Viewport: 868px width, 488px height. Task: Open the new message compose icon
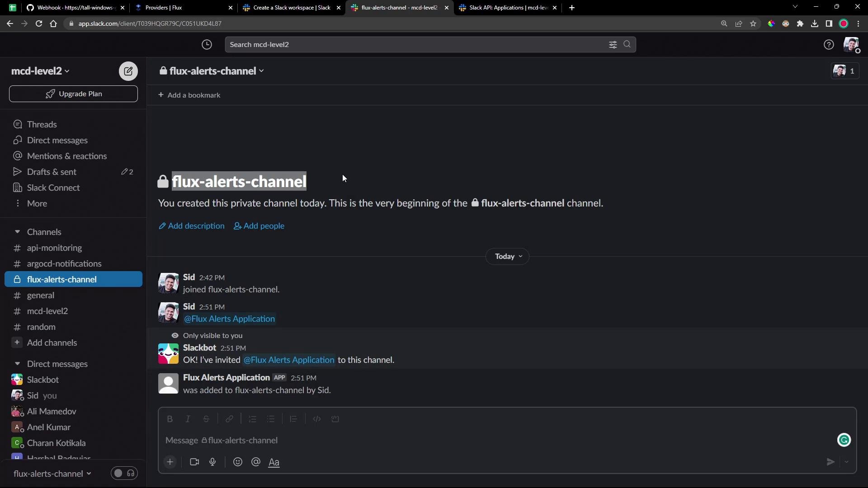pos(128,71)
